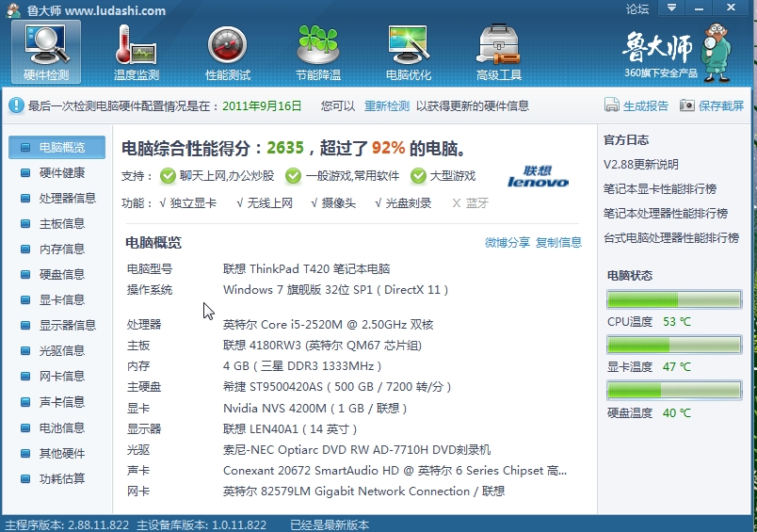
Task: Click 主程序版本 2.88.11.822 status text
Action: click(x=67, y=525)
